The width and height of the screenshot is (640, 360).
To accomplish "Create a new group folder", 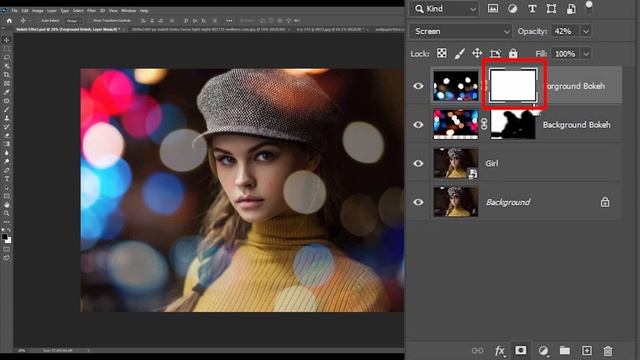I will (x=564, y=350).
